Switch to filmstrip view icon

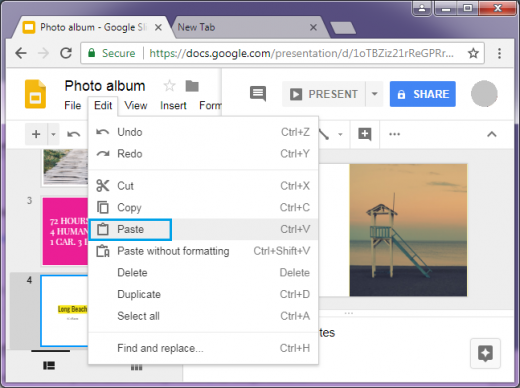click(49, 366)
